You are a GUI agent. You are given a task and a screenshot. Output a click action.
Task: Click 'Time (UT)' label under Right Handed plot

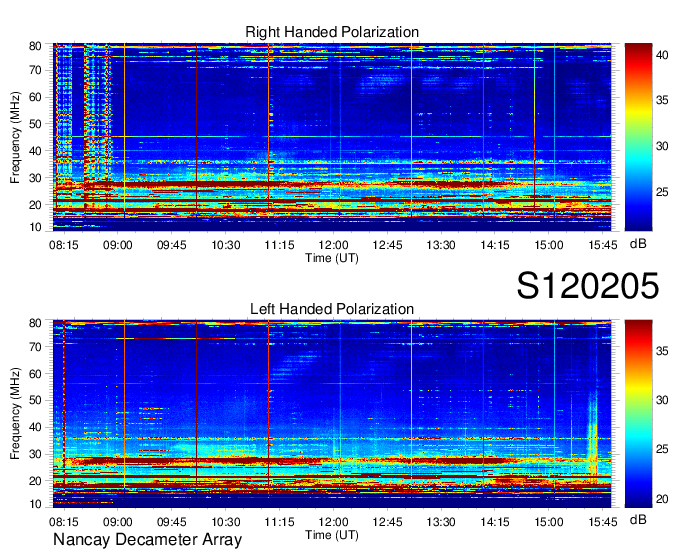332,258
